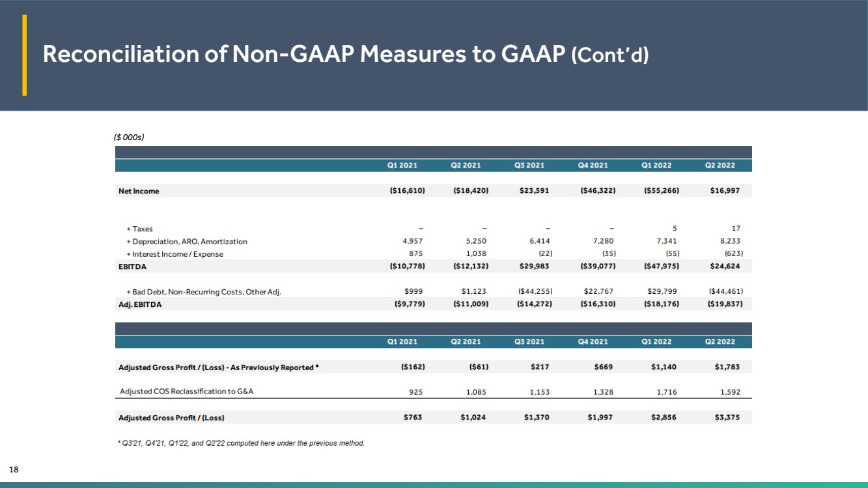This screenshot has width=868, height=488.
Task: Click Q4 2021 Adj. EBITDA value ($16,310)
Action: [x=597, y=304]
